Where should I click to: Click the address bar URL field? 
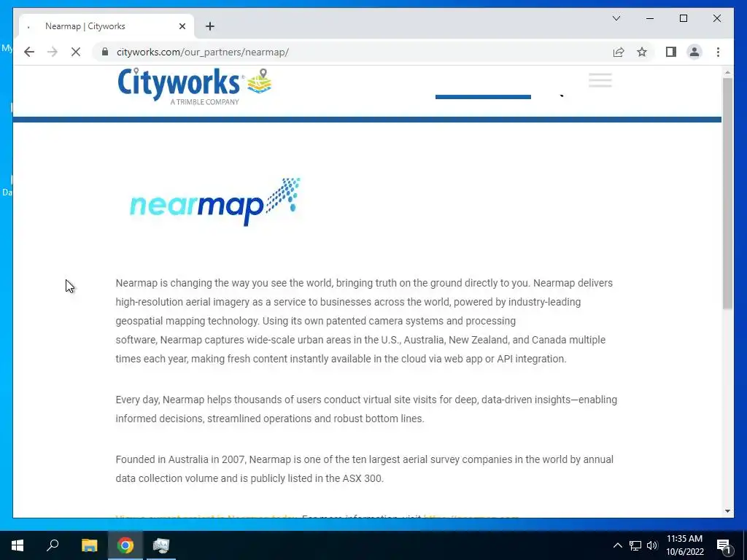(352, 52)
